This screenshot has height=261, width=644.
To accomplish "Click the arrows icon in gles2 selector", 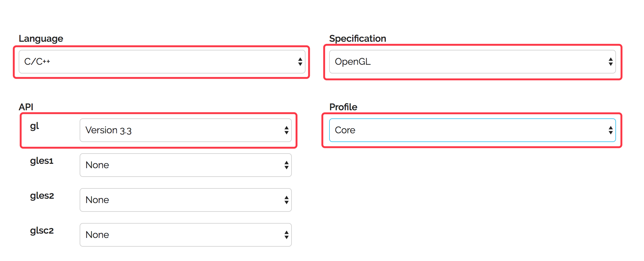I will (x=286, y=200).
